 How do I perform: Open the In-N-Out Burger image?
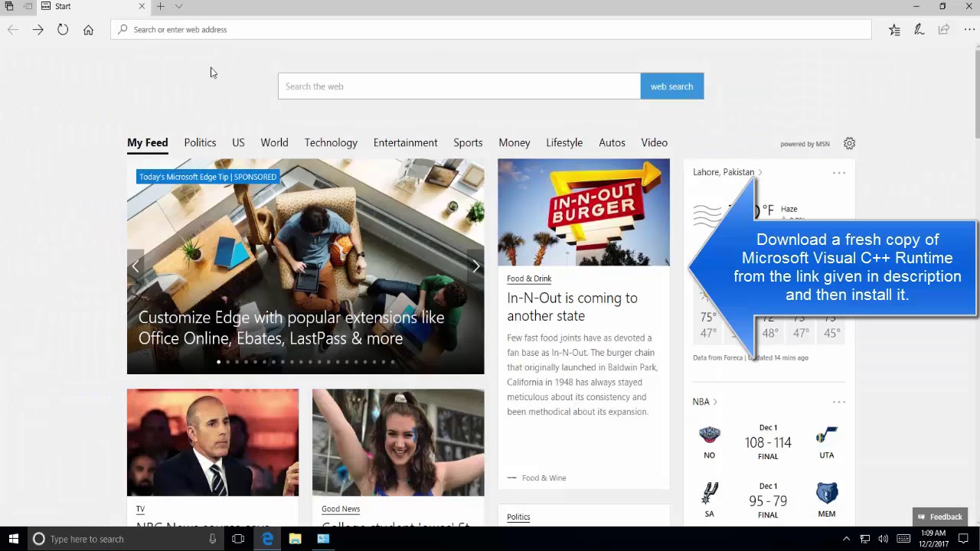click(583, 212)
